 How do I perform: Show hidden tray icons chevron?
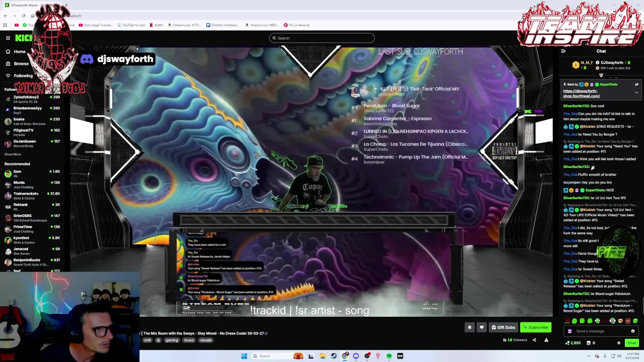coord(589,356)
